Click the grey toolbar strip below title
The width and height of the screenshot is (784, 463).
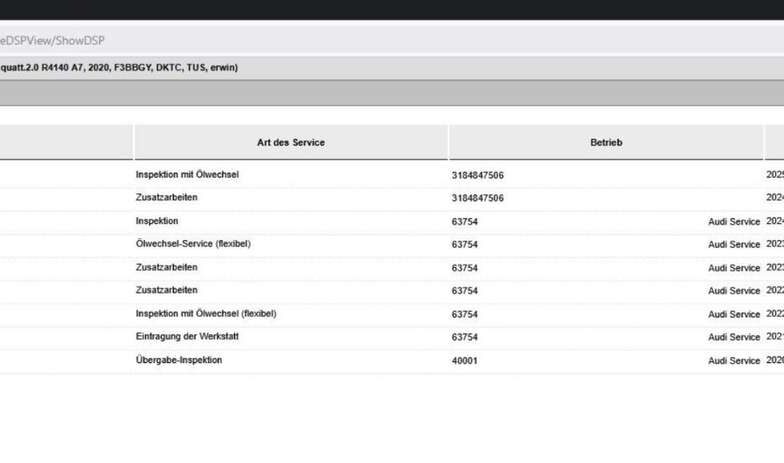[x=392, y=93]
